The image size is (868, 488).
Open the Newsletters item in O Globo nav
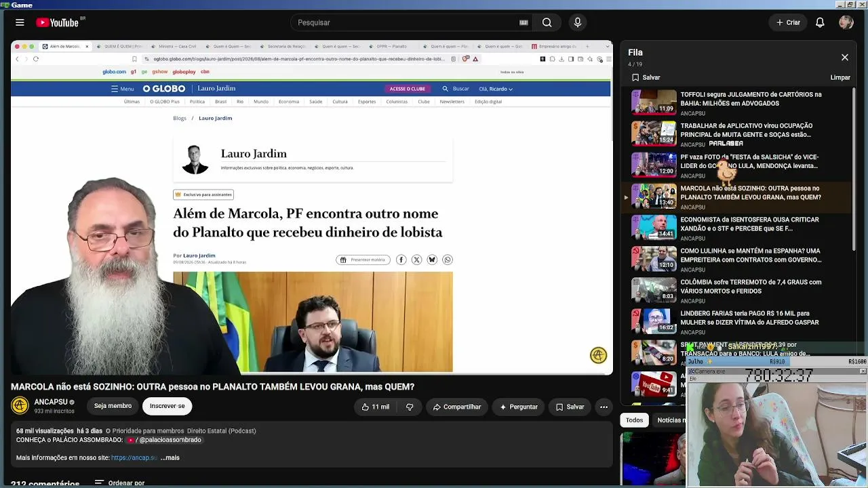452,102
